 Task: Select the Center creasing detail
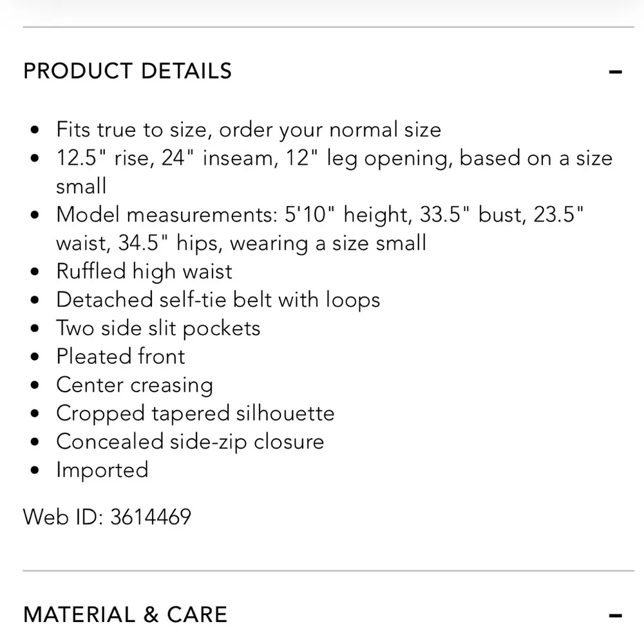click(135, 384)
